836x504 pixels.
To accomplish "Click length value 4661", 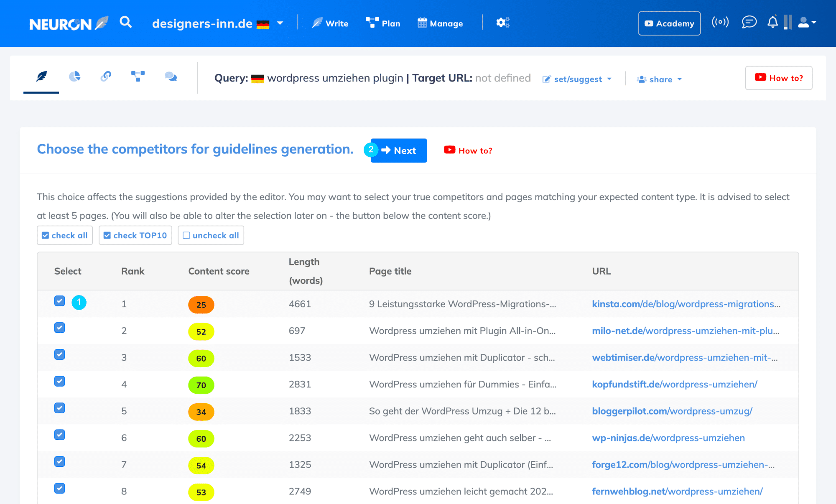I will 300,304.
